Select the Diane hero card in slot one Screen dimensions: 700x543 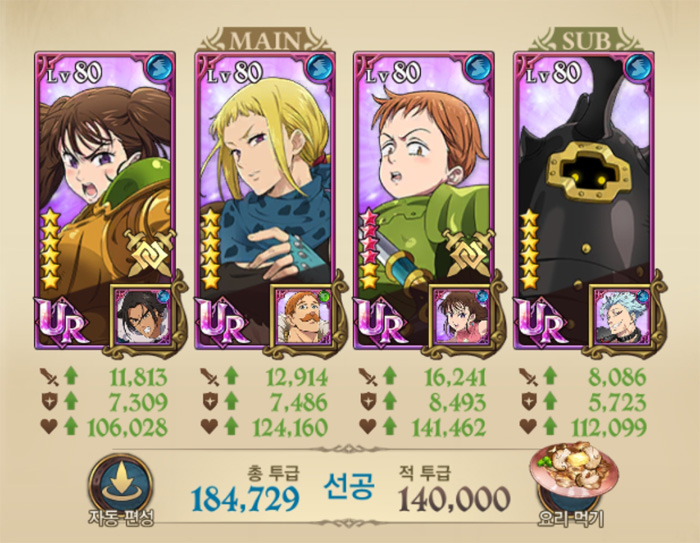click(105, 200)
